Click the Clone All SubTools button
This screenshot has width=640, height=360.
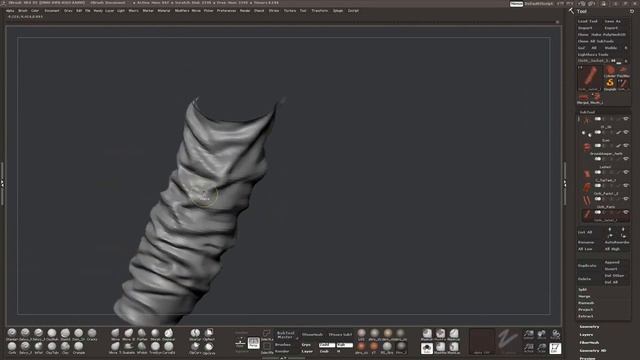(x=596, y=41)
